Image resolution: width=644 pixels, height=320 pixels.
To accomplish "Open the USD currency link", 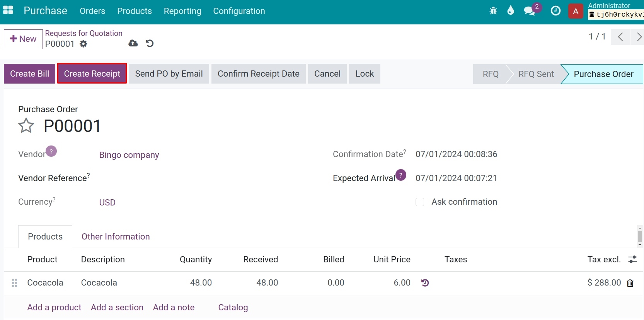I will (107, 202).
